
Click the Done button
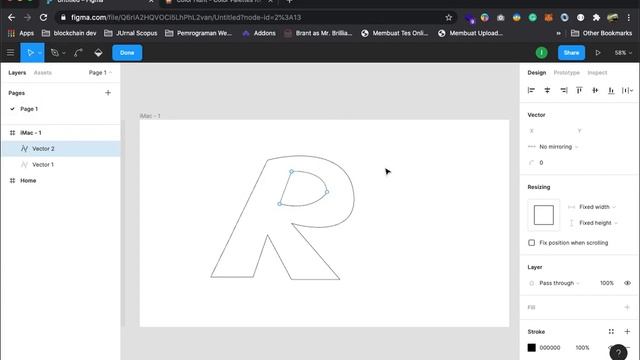coord(127,53)
